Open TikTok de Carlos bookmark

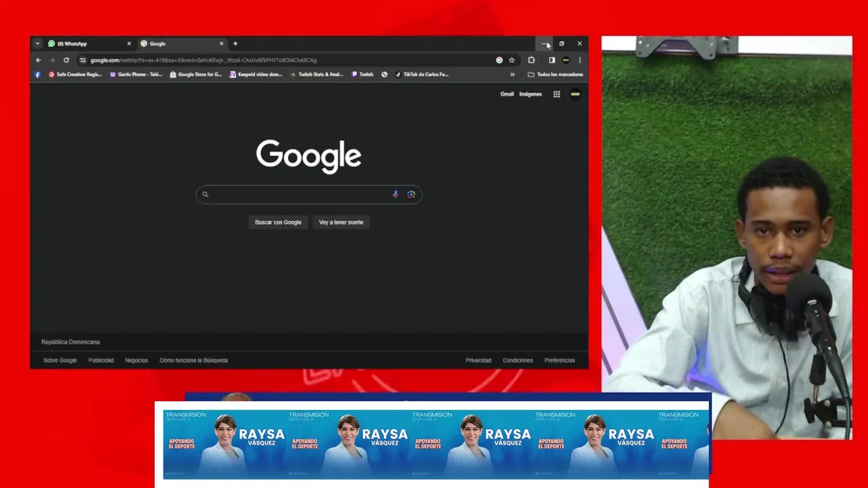[x=422, y=75]
